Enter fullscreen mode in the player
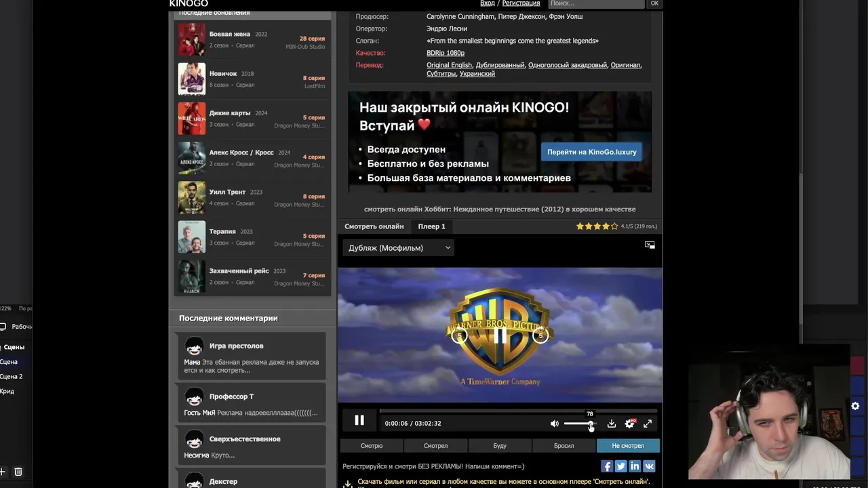The width and height of the screenshot is (868, 488). (x=648, y=424)
